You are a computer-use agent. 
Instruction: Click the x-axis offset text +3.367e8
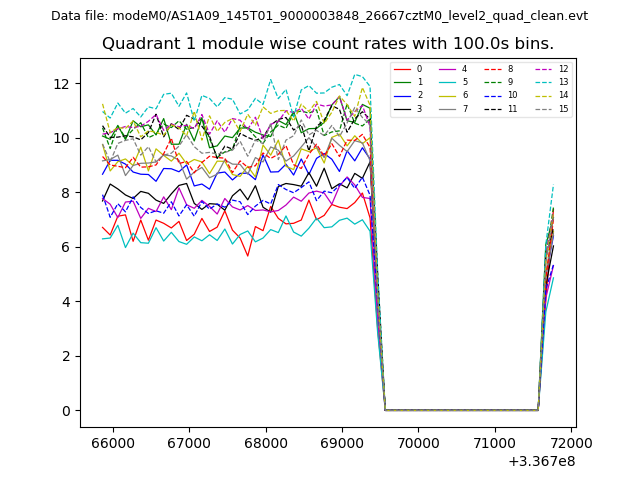point(542,461)
